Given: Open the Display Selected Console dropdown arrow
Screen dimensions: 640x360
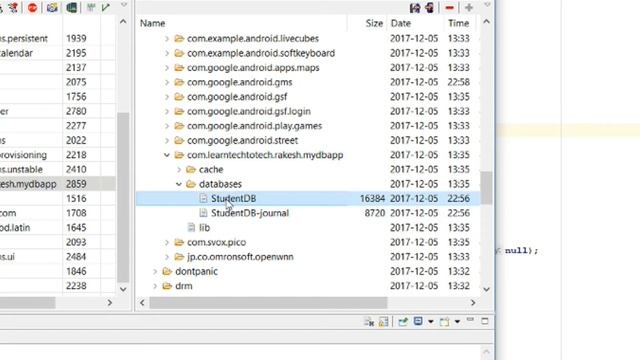Looking at the screenshot, I should tap(431, 322).
